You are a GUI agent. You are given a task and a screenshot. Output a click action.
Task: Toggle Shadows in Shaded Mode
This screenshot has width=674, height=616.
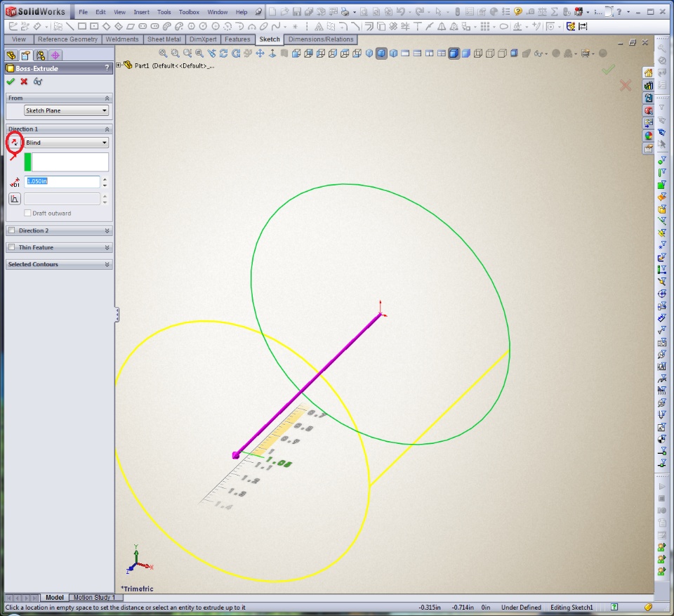(514, 53)
